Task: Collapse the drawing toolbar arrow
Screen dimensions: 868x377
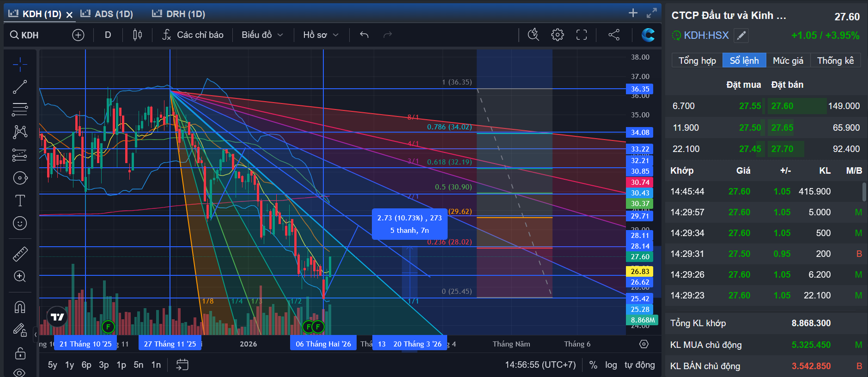Action: click(x=36, y=334)
